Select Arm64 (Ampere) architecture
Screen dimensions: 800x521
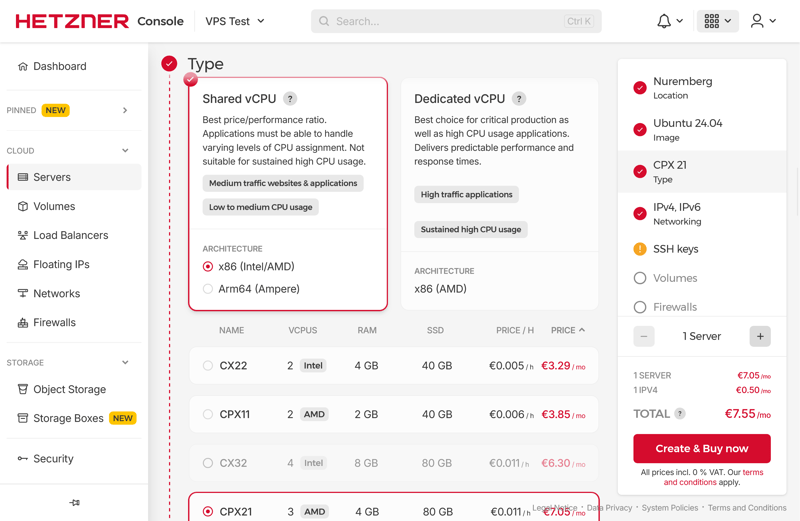click(x=208, y=289)
